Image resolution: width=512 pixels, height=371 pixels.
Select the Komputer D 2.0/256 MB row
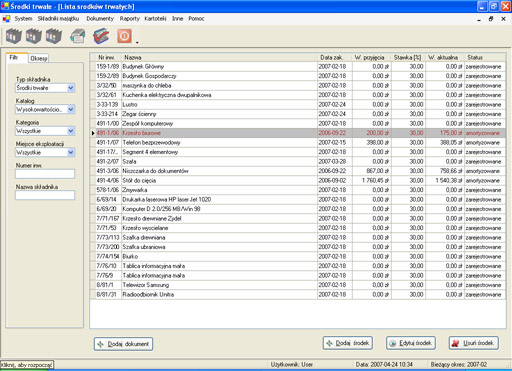click(298, 209)
